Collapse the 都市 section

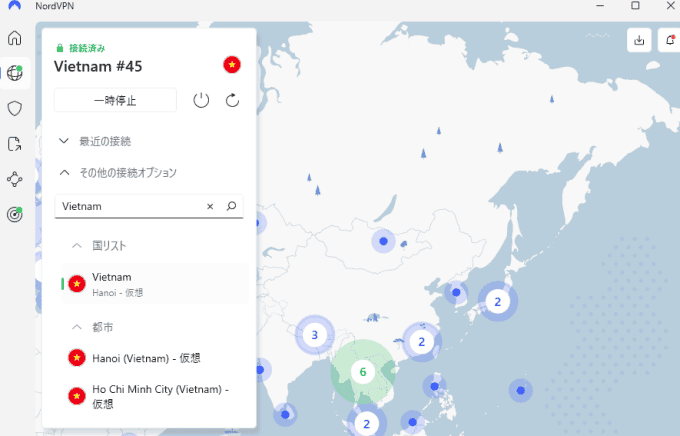[x=92, y=327]
